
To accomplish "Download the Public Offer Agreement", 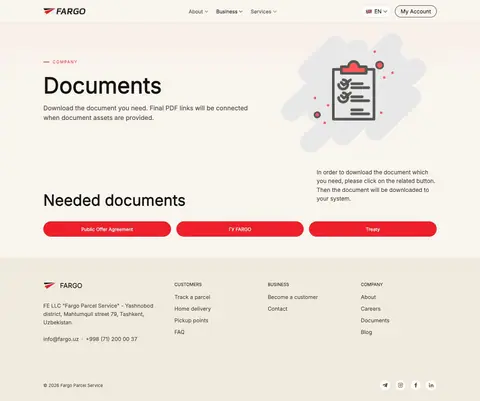I will (107, 229).
